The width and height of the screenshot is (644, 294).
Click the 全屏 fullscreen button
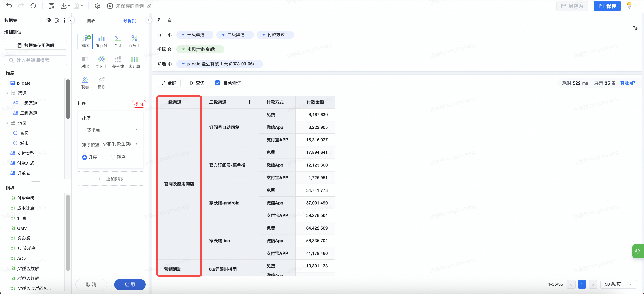pyautogui.click(x=169, y=83)
